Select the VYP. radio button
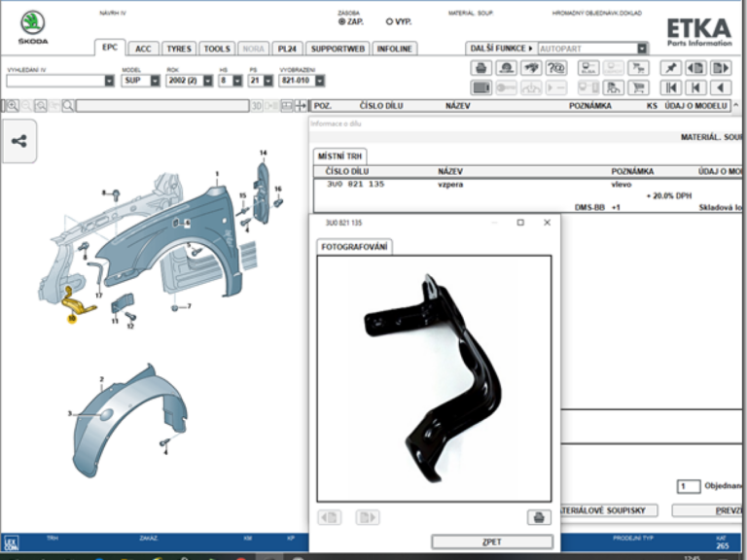This screenshot has height=560, width=747. [390, 20]
